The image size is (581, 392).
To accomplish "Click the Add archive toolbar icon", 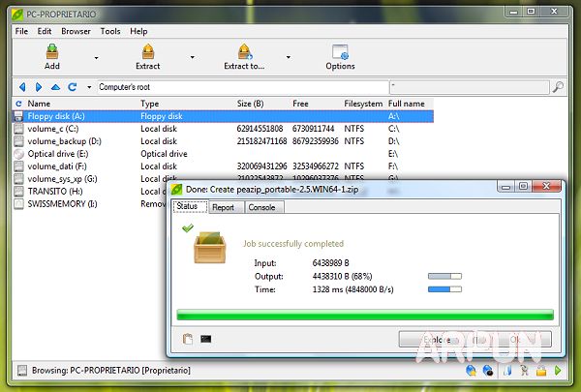I will (51, 52).
